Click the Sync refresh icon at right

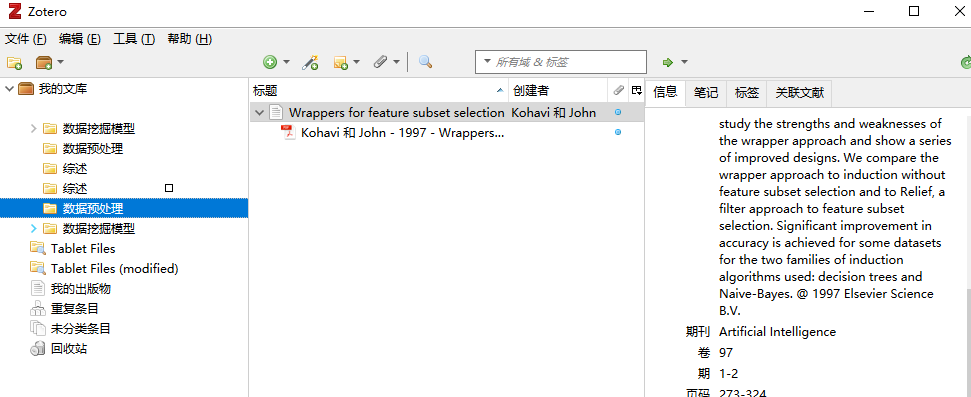tap(965, 62)
